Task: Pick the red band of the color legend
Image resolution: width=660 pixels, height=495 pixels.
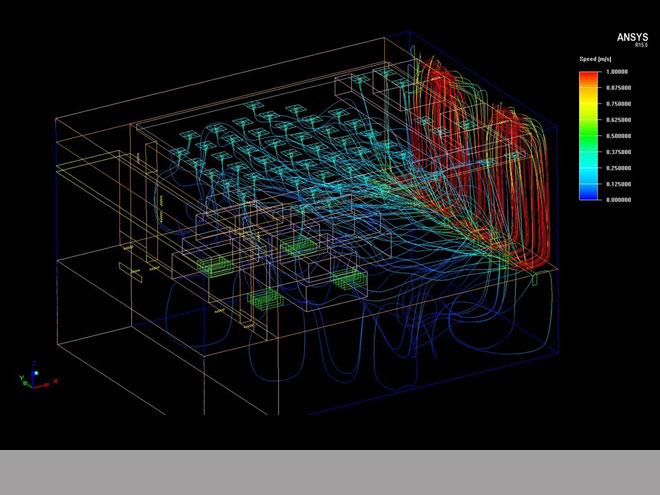Action: (x=589, y=78)
